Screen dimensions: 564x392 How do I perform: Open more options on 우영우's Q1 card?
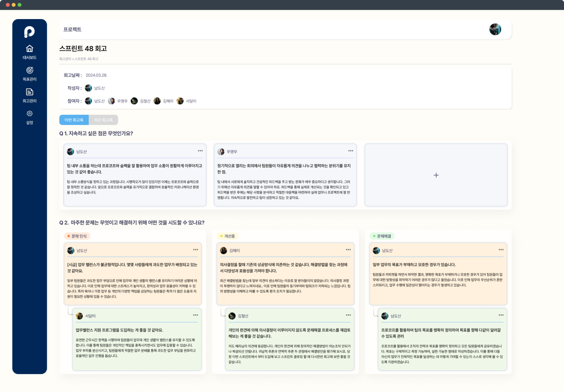click(351, 151)
